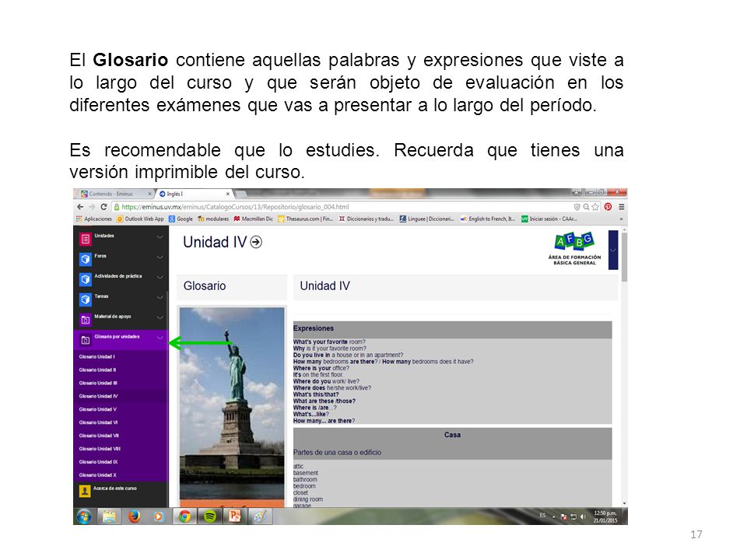747x560 pixels.
Task: Open Glosario Unidad VI
Action: pos(99,423)
